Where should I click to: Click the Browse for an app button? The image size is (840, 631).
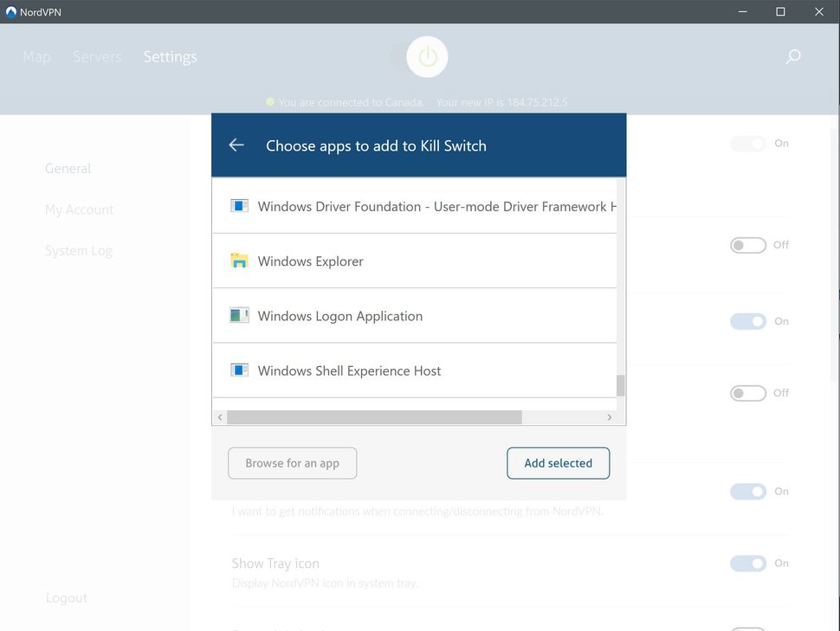point(292,463)
